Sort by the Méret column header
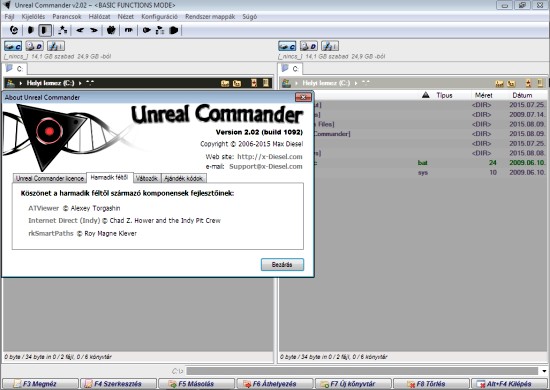Screen dimensions: 550x390 (484, 95)
